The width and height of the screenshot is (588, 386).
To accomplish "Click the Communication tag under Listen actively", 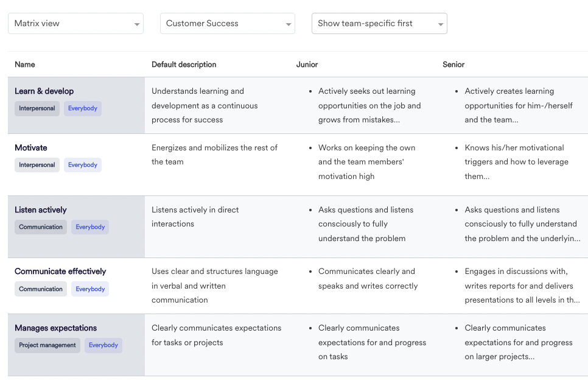I will (x=40, y=226).
